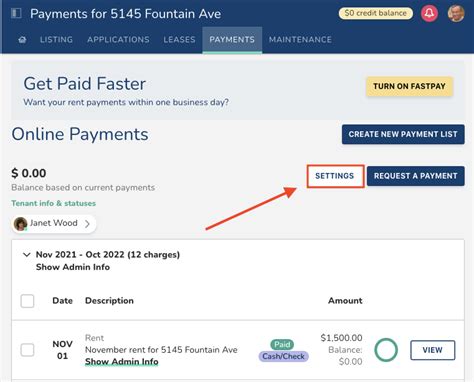The image size is (474, 382).
Task: Click the Paid status badge
Action: [x=282, y=344]
